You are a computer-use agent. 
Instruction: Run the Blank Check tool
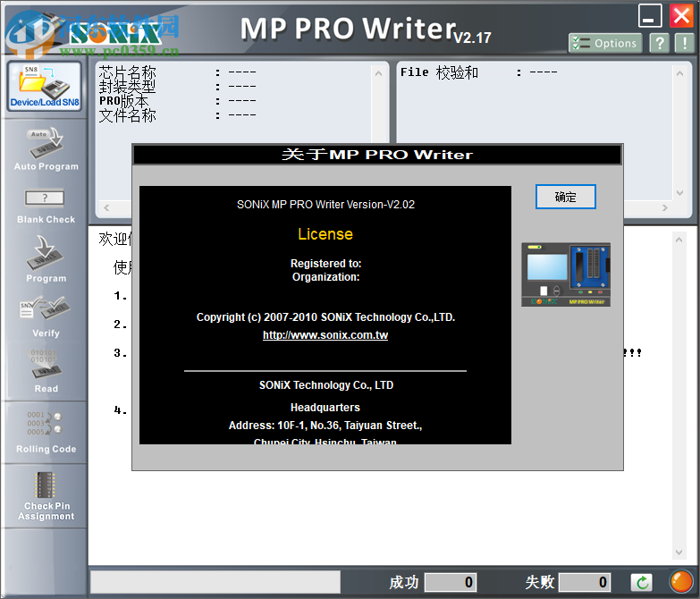point(46,207)
